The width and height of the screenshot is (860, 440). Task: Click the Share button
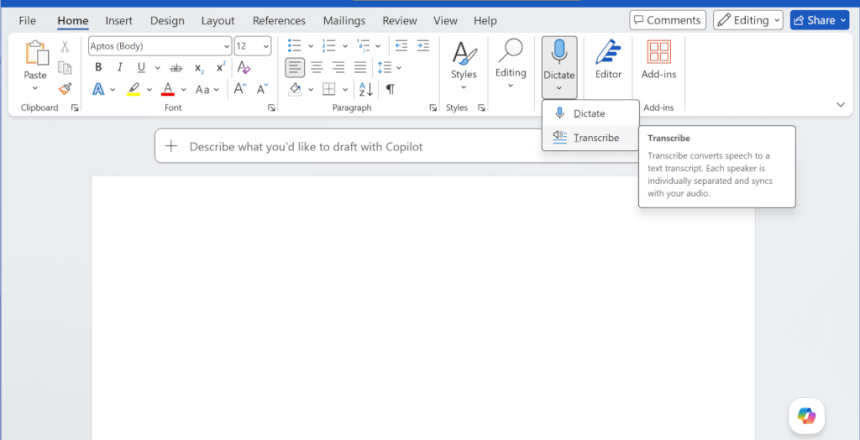[819, 20]
